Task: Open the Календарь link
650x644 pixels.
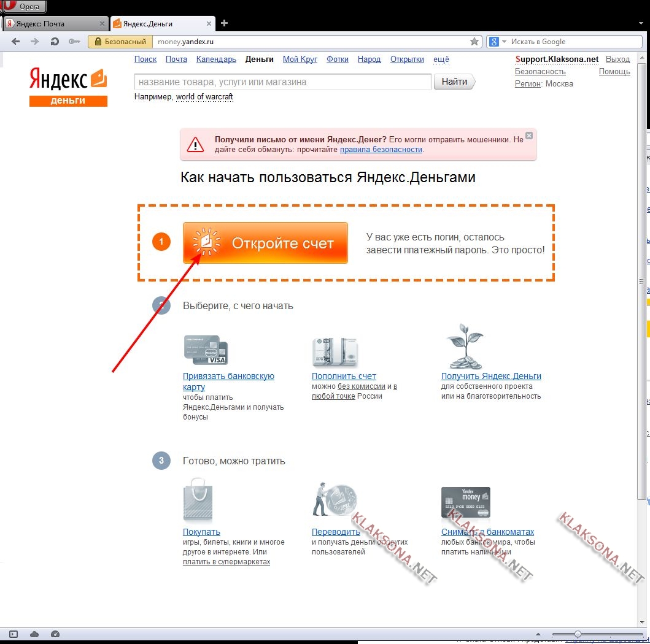Action: point(216,59)
